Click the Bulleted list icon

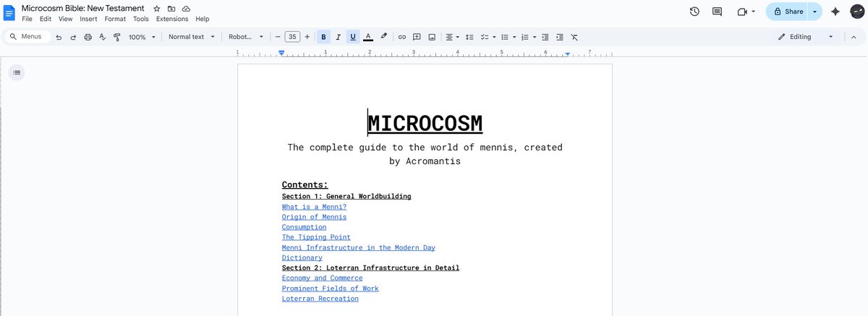tap(505, 37)
